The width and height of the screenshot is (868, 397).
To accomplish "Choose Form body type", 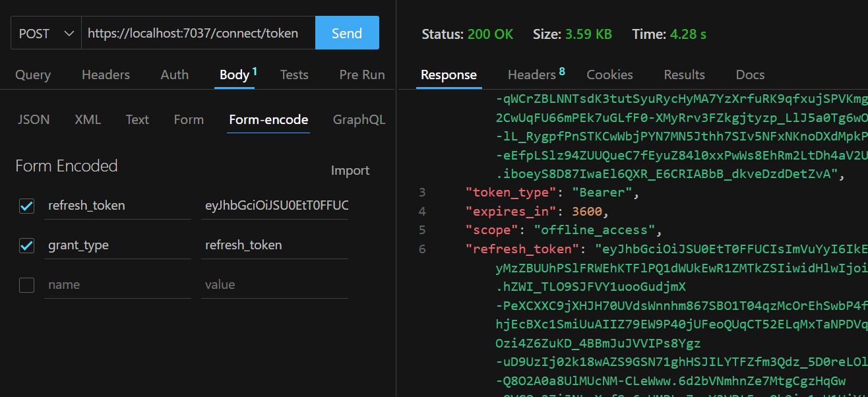I will 189,119.
